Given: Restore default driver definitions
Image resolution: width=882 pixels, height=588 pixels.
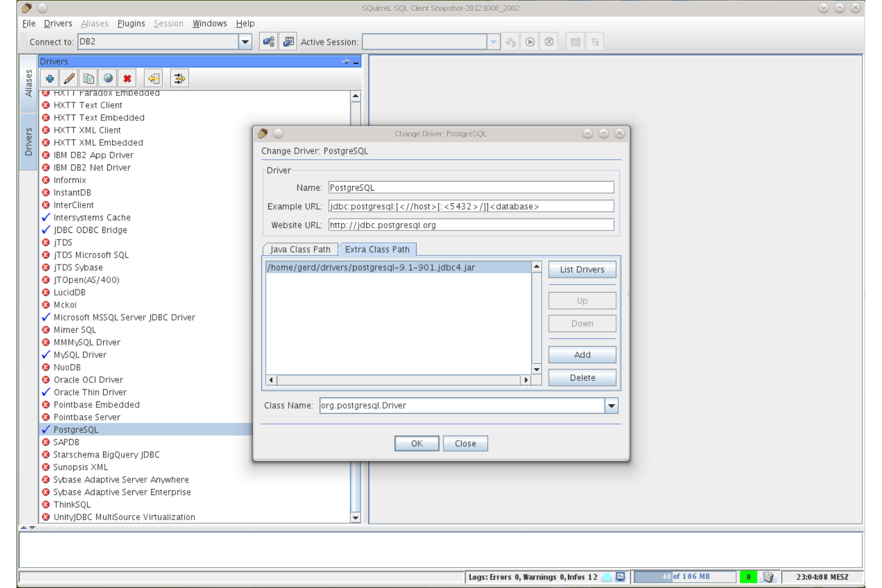Looking at the screenshot, I should (x=153, y=78).
